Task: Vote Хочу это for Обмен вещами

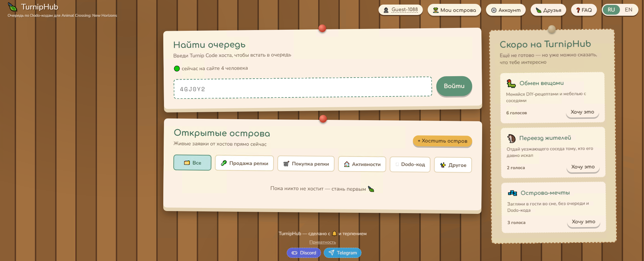Action: pos(582,112)
